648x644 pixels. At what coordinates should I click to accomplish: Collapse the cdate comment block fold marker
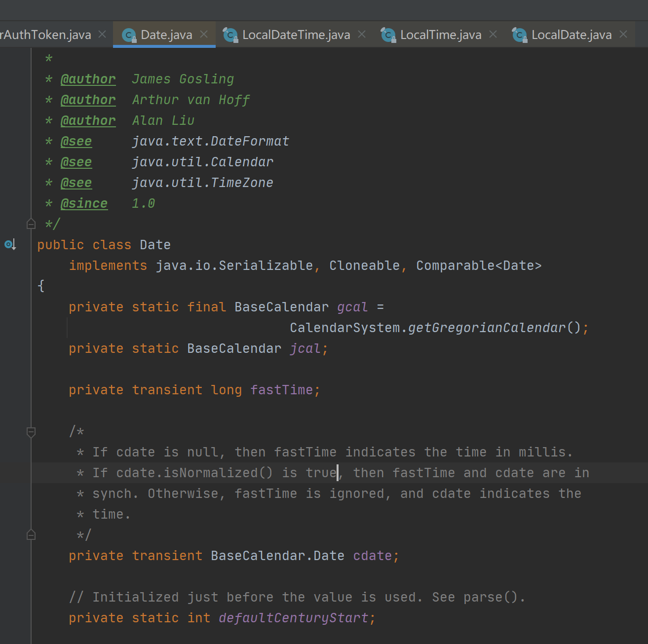coord(31,534)
